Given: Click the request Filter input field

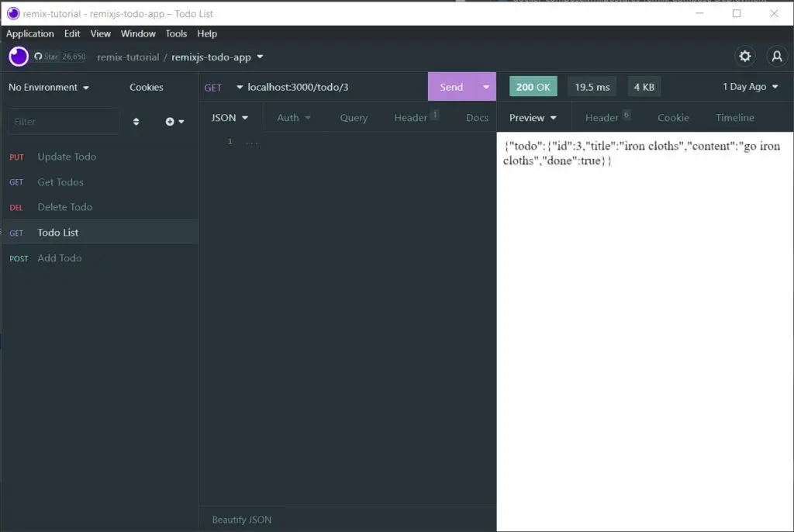Looking at the screenshot, I should click(x=63, y=122).
